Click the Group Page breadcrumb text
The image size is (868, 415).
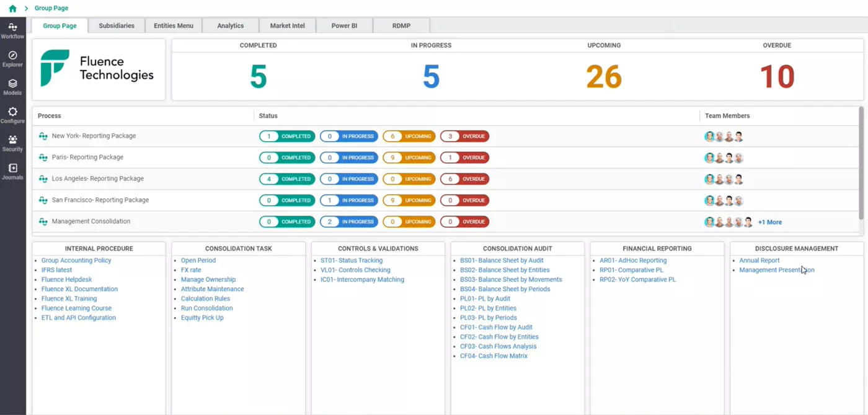51,9
